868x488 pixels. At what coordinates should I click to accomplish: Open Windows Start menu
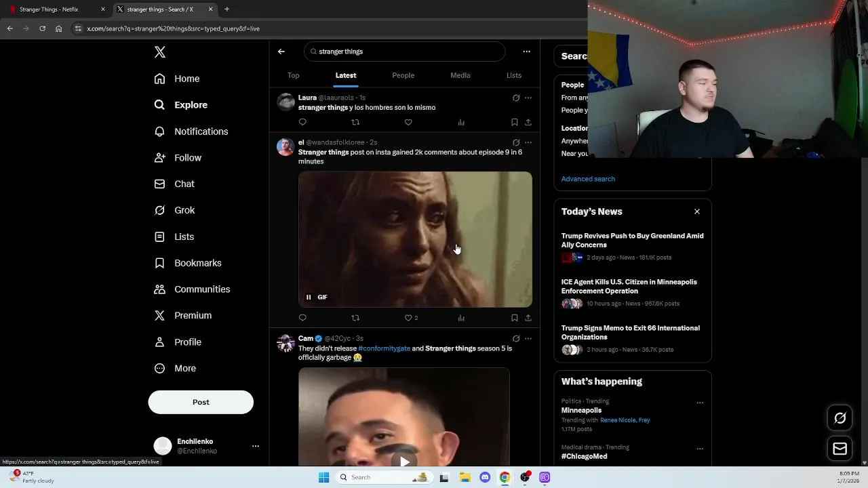324,477
